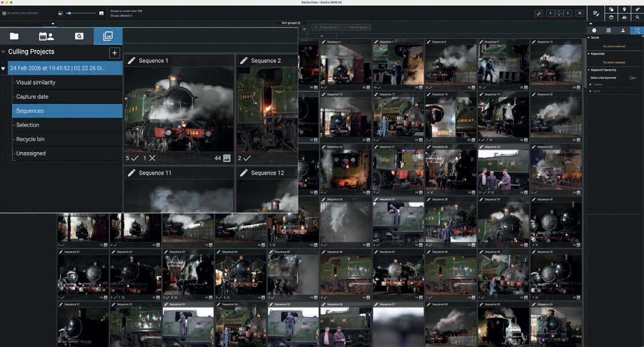Add a new culling project with plus button
The width and height of the screenshot is (644, 347).
(115, 52)
